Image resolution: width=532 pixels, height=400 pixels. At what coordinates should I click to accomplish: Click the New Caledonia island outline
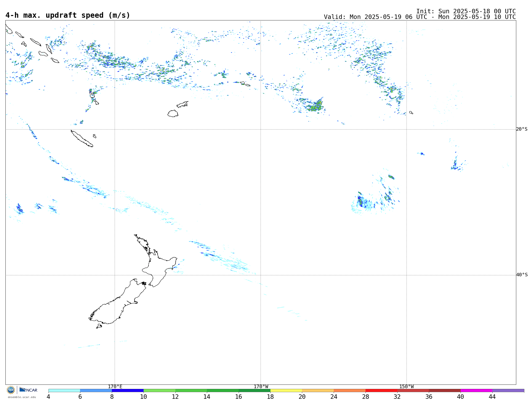point(82,138)
